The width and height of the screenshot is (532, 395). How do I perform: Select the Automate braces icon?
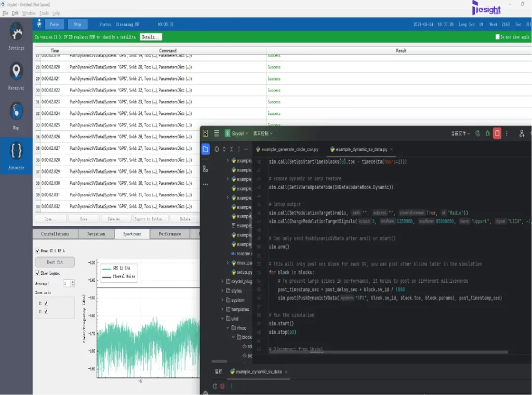[x=16, y=151]
